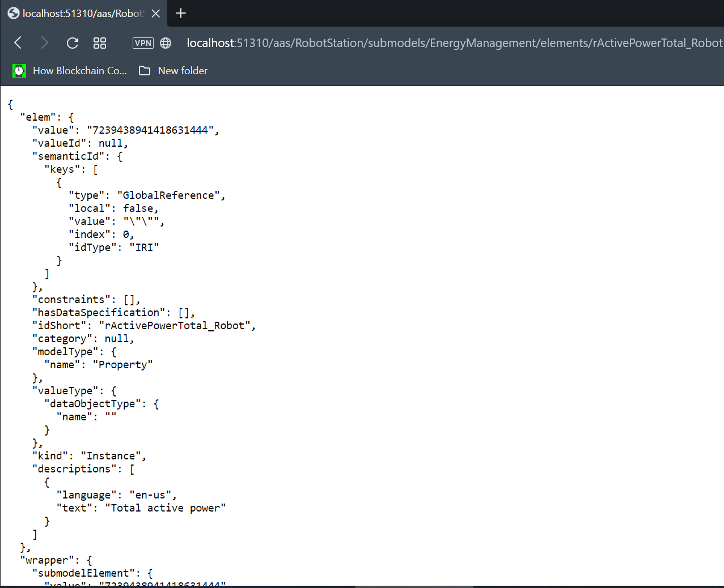Select the "rActivePowerTotal_Robot" idShort value
This screenshot has width=724, height=588.
coord(175,326)
